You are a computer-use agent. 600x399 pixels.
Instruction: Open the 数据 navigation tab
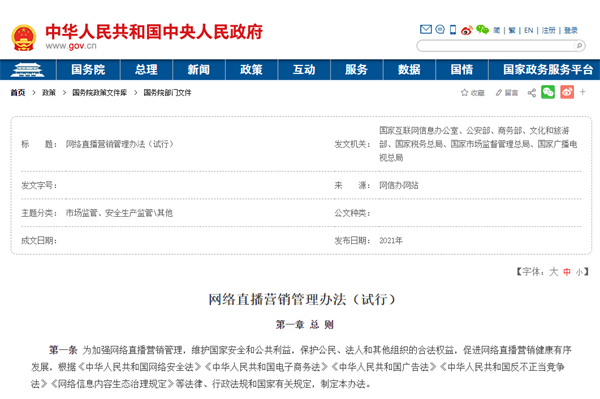[x=409, y=70]
